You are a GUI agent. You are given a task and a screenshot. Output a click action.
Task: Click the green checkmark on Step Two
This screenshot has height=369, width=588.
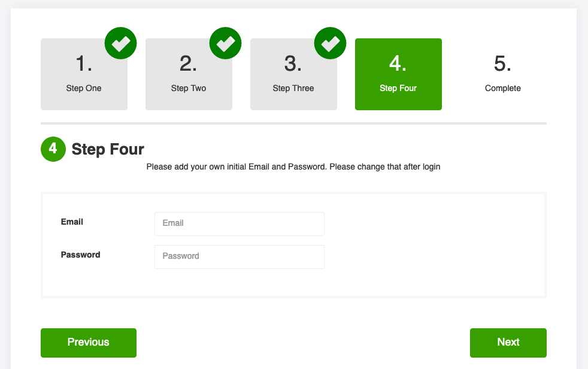pyautogui.click(x=225, y=44)
